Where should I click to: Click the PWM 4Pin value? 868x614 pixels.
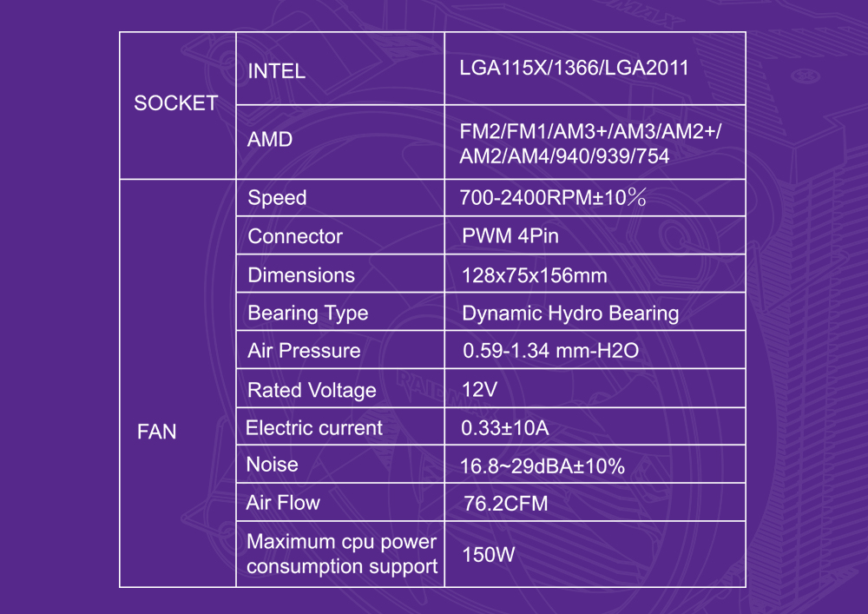click(510, 236)
